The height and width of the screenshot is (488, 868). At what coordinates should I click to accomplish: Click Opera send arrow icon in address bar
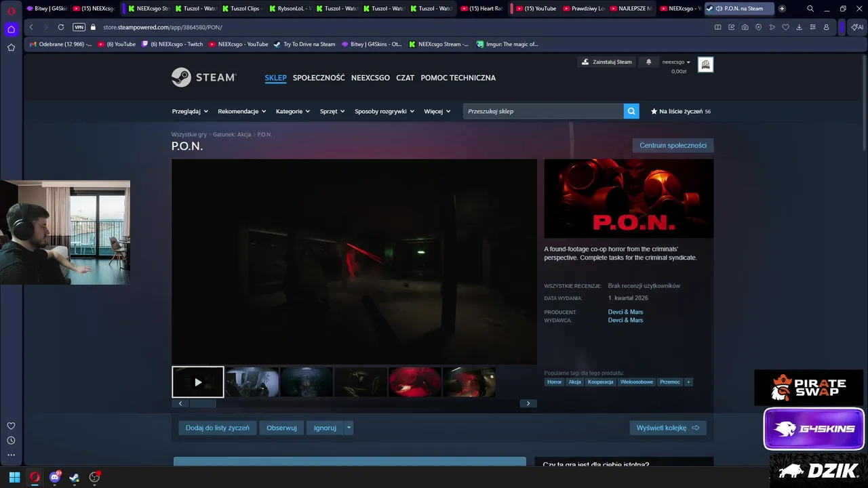[x=772, y=27]
